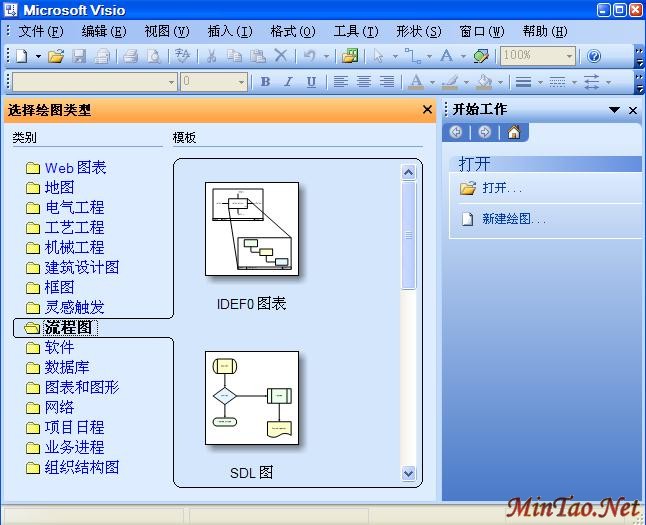Click the fill color paint bucket
Screen dimensions: 646x525
(484, 82)
